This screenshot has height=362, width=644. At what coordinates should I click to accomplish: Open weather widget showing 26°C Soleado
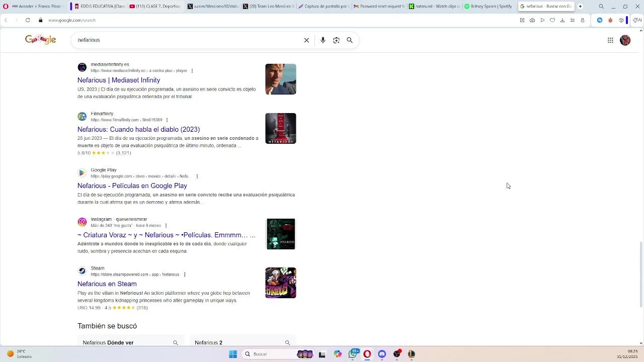click(19, 354)
